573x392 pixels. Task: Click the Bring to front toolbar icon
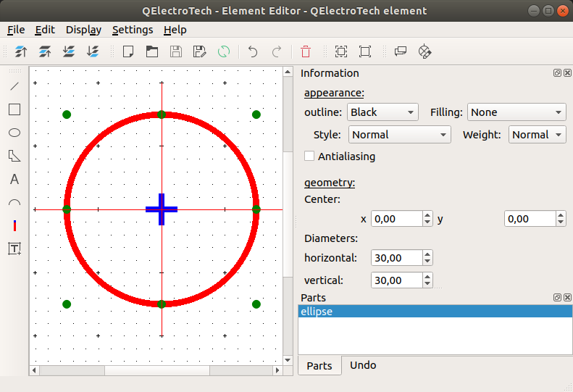[x=21, y=51]
